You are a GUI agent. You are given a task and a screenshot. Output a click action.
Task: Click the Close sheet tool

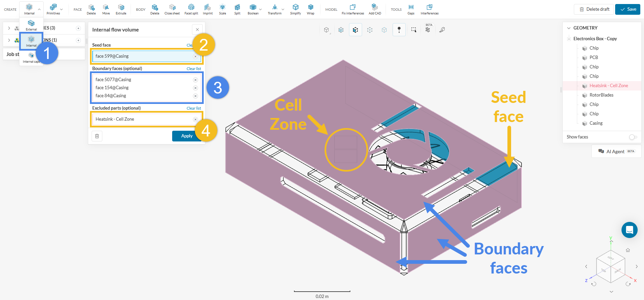tap(172, 9)
